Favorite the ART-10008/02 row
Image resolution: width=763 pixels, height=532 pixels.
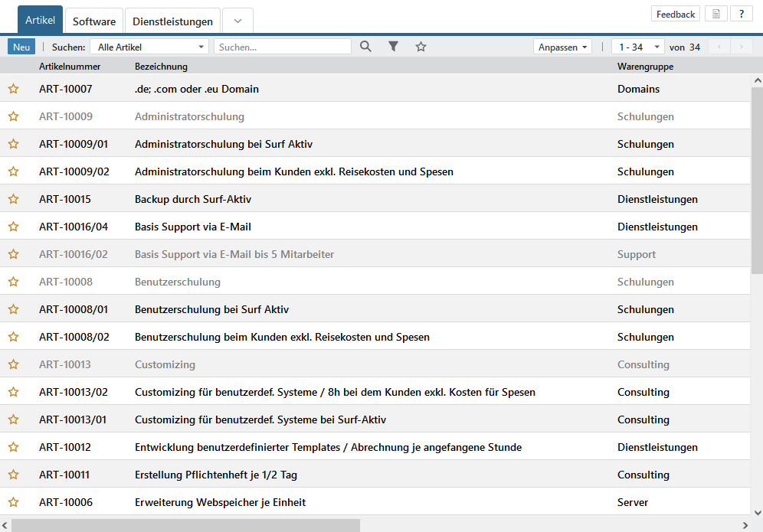click(x=14, y=337)
